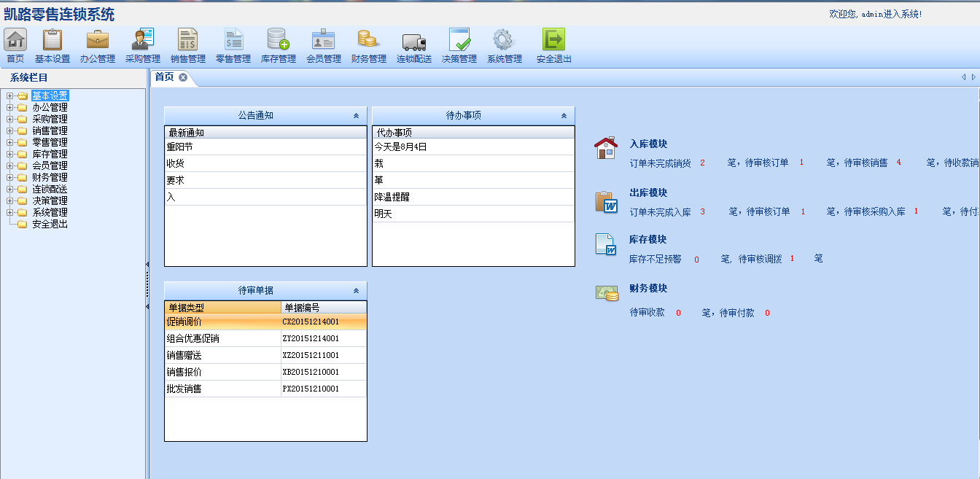The width and height of the screenshot is (980, 479).
Task: Open the 库存管理 database icon
Action: (278, 40)
